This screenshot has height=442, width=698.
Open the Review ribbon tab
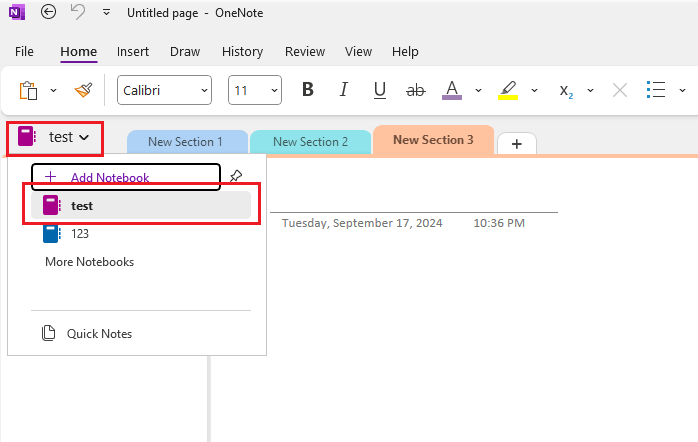click(305, 52)
